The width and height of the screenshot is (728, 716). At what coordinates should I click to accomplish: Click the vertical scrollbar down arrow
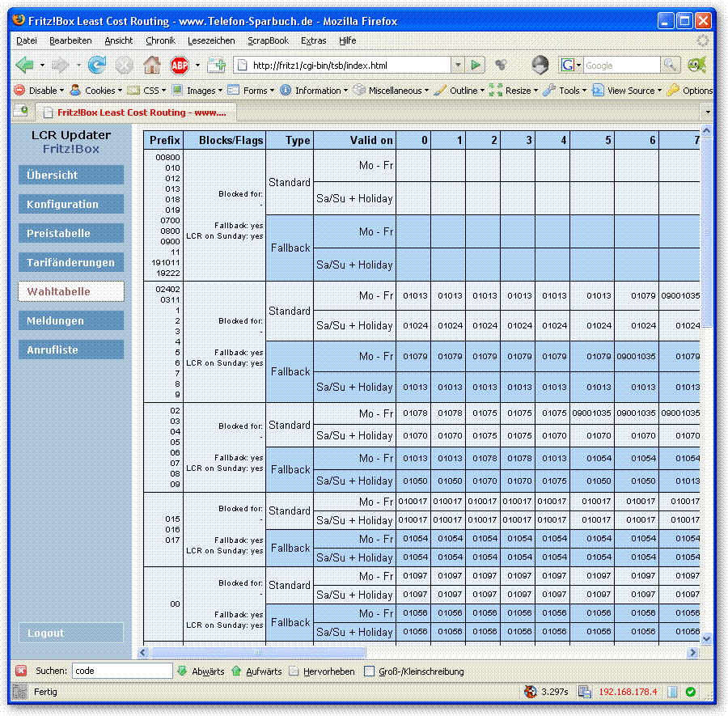[x=706, y=639]
